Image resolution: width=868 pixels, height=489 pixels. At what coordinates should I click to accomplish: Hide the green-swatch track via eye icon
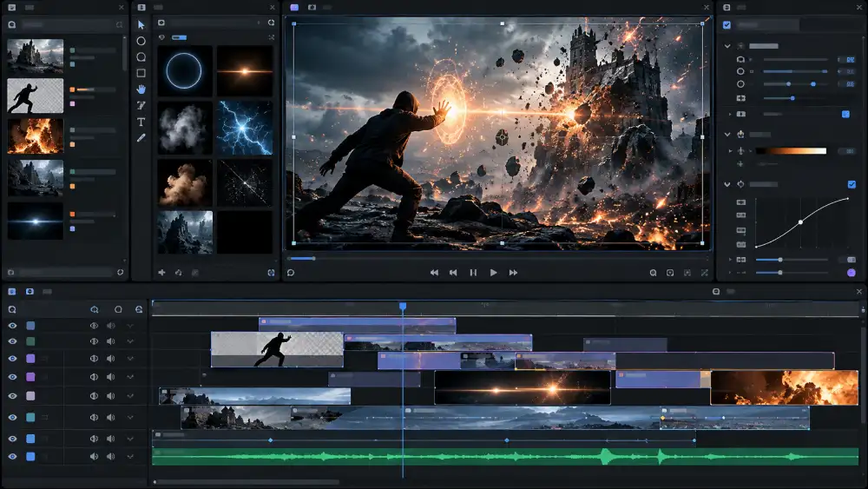(12, 341)
